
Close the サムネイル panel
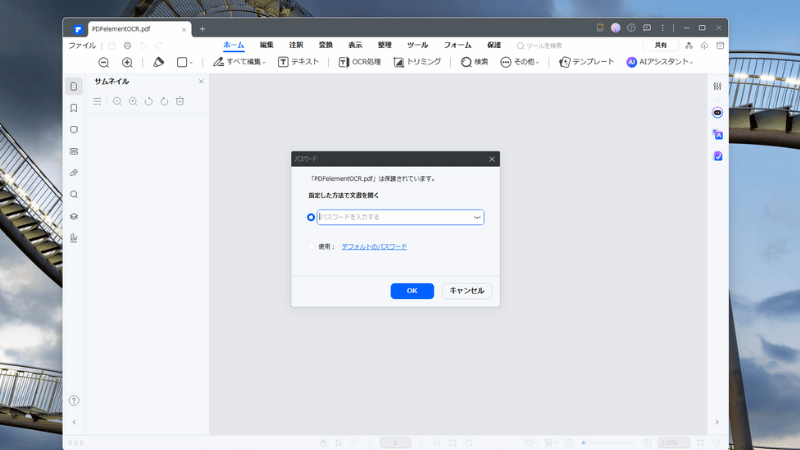pyautogui.click(x=201, y=81)
